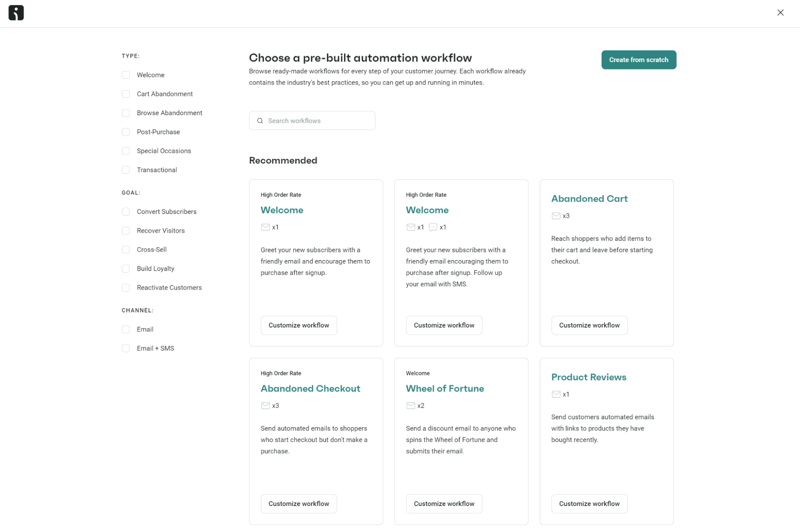Viewport: 800px width, 532px height.
Task: Open the Wheel of Fortune workflow title
Action: pyautogui.click(x=445, y=388)
